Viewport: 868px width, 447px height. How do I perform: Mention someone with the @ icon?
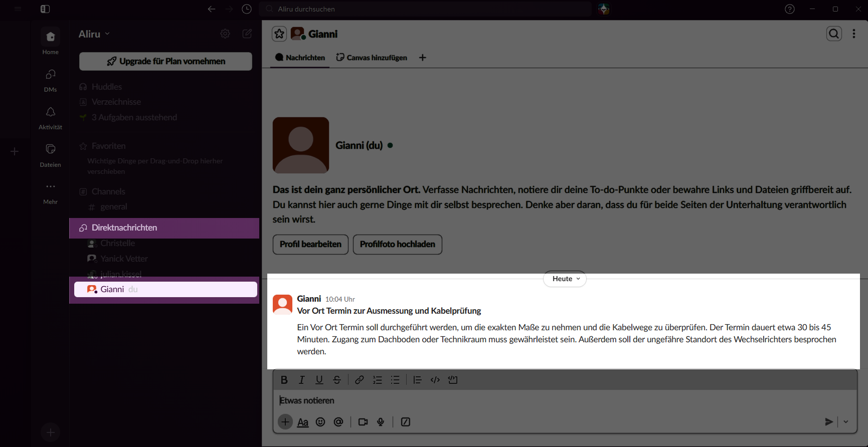(338, 422)
